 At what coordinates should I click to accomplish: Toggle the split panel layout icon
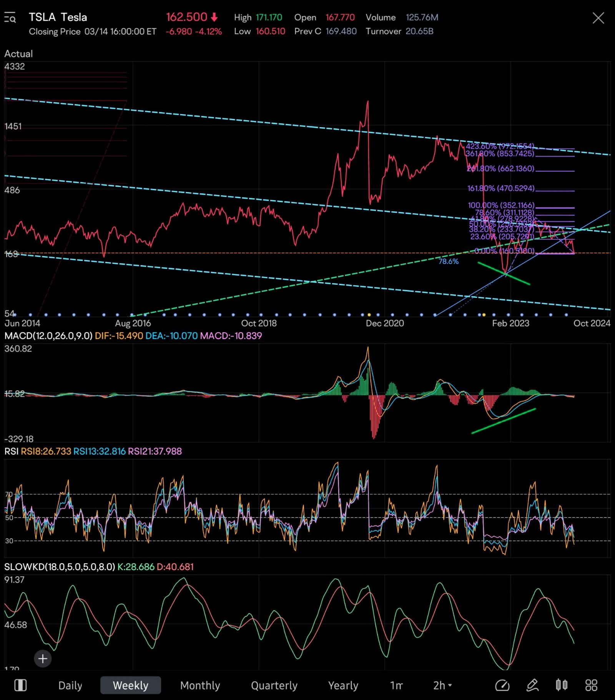coord(20,685)
